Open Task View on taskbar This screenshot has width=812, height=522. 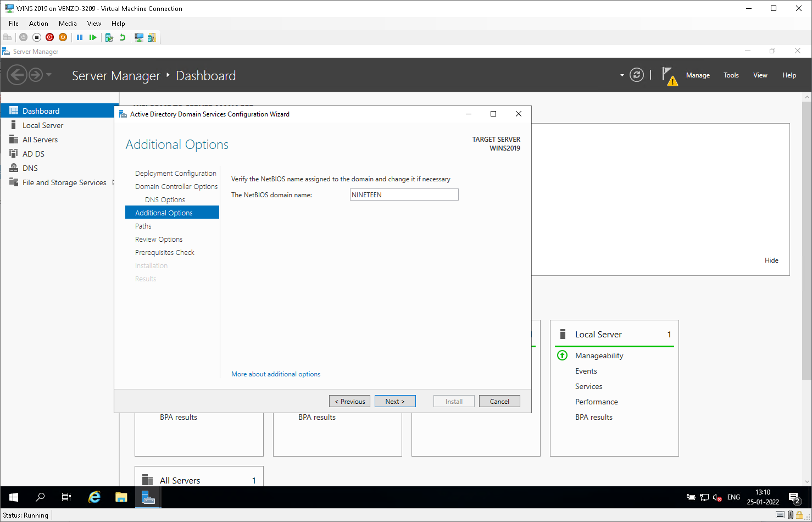coord(66,497)
